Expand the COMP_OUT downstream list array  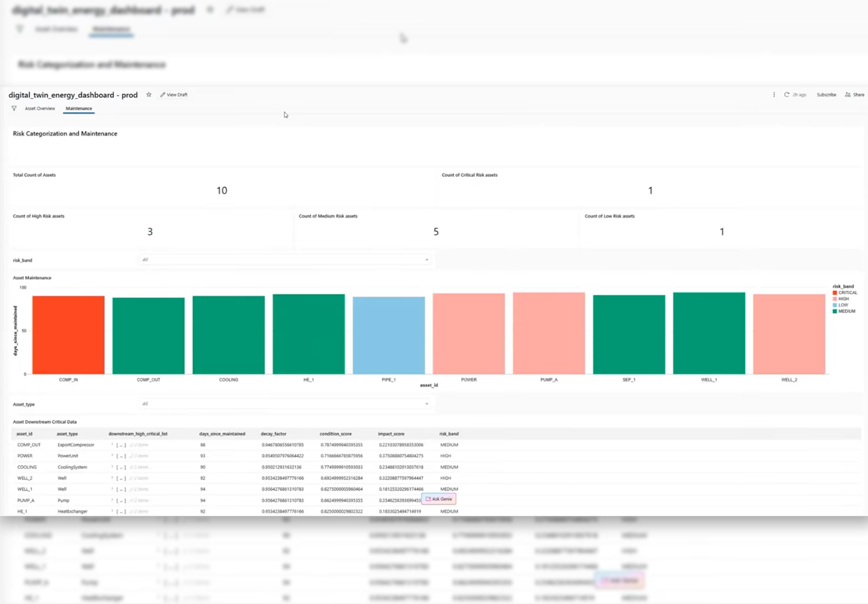(x=112, y=445)
